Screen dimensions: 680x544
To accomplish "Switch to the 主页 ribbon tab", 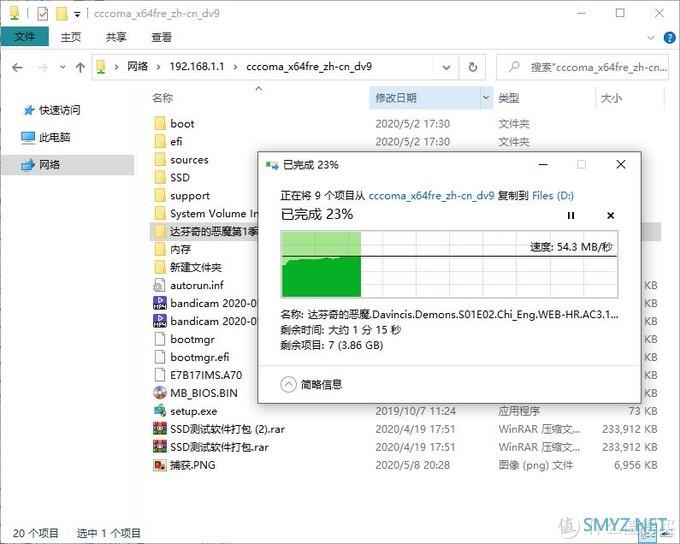I will [71, 37].
